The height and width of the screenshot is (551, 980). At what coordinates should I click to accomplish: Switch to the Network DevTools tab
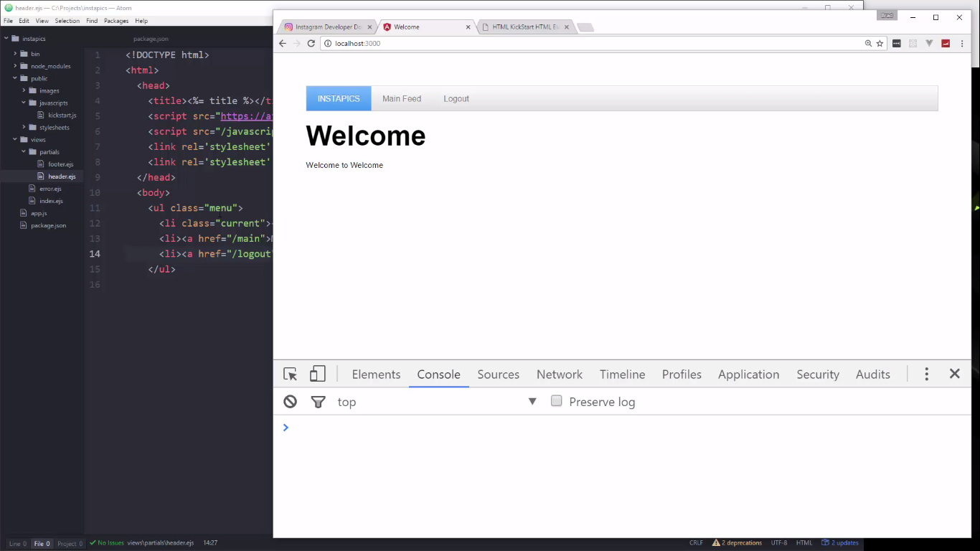click(560, 375)
